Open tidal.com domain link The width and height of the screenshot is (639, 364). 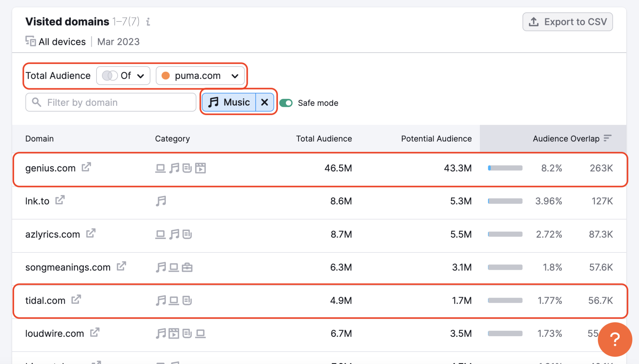(45, 300)
